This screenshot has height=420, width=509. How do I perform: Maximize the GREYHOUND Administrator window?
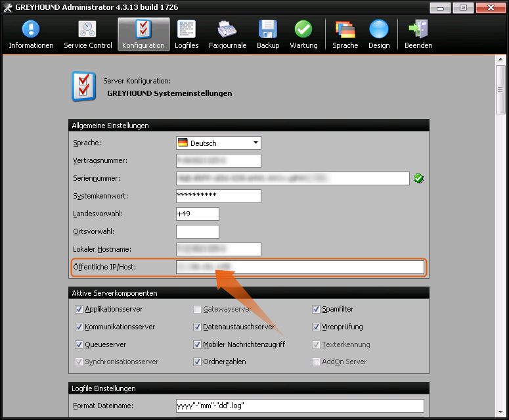pyautogui.click(x=463, y=8)
